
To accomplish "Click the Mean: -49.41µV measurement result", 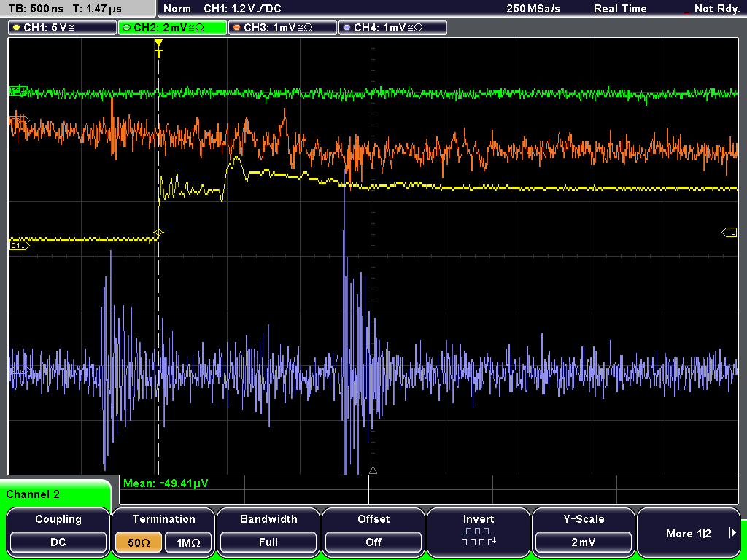I will (x=166, y=483).
